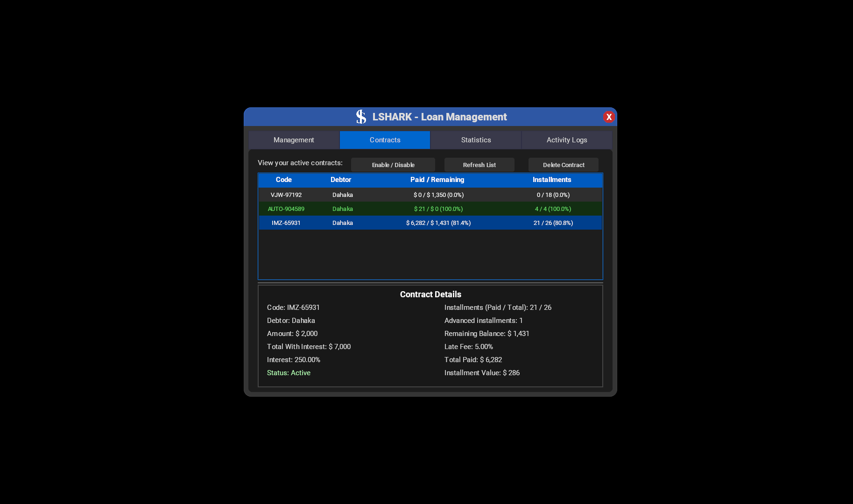
Task: Click the LSHARK - Loan Management title text
Action: tap(439, 117)
